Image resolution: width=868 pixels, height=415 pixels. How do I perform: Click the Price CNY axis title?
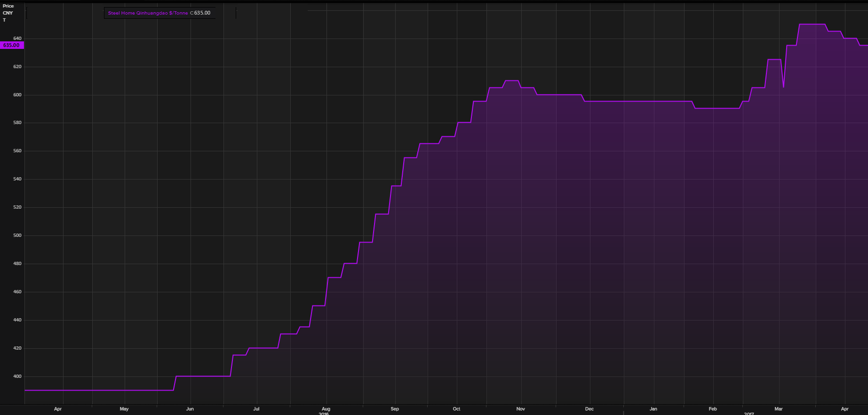8,9
